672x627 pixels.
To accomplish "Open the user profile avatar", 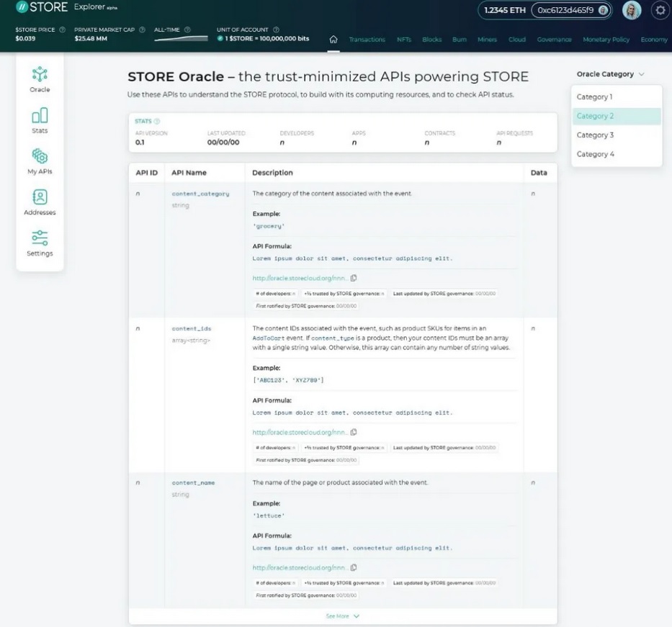I will pos(632,10).
